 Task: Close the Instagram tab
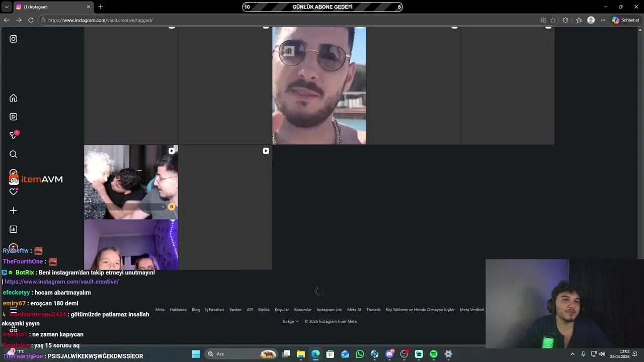click(x=89, y=7)
